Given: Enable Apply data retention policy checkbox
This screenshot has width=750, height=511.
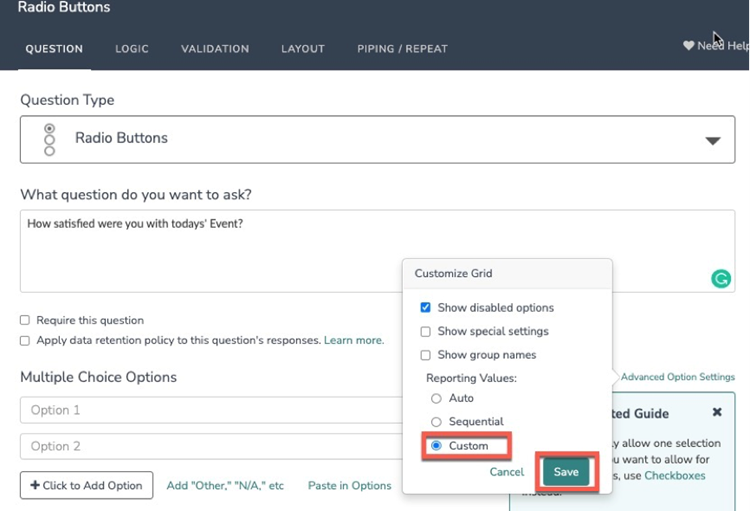Looking at the screenshot, I should point(25,341).
